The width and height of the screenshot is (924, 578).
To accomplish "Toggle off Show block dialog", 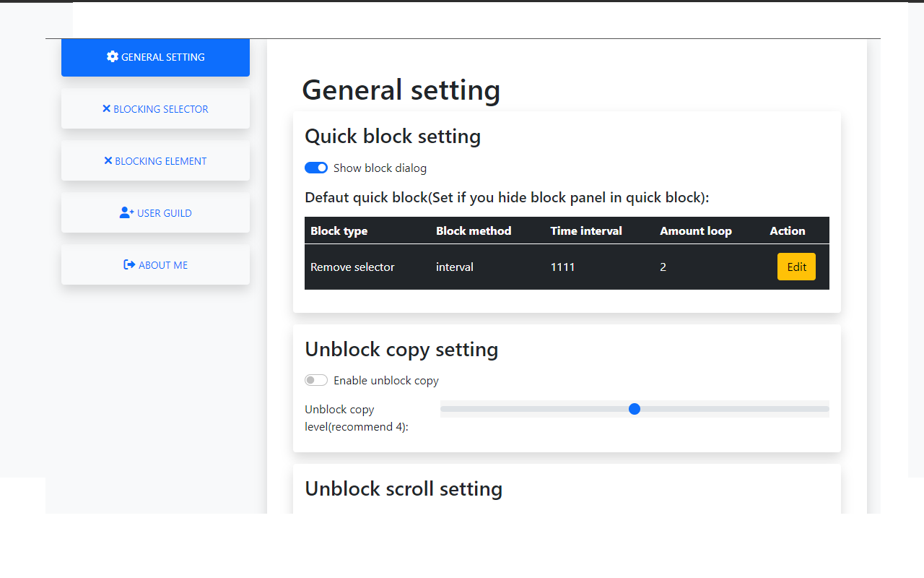I will pos(315,168).
